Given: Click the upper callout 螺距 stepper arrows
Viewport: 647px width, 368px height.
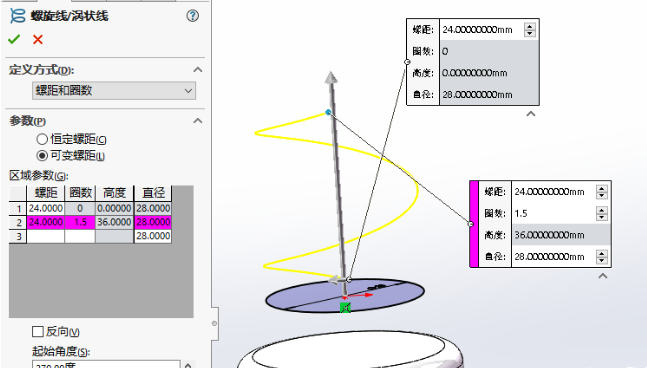Looking at the screenshot, I should pyautogui.click(x=530, y=30).
